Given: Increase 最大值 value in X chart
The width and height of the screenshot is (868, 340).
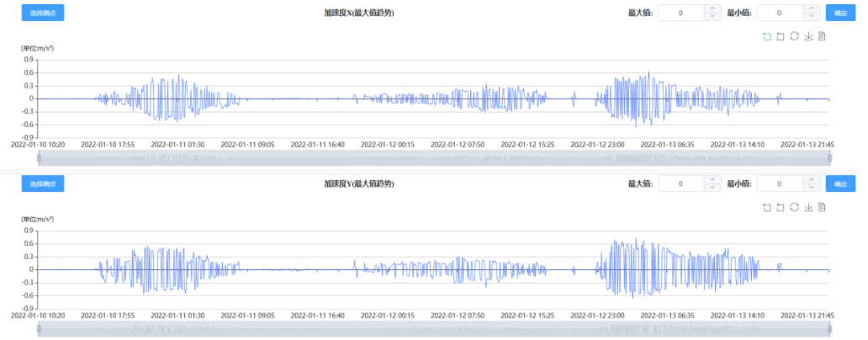Looking at the screenshot, I should [x=712, y=8].
